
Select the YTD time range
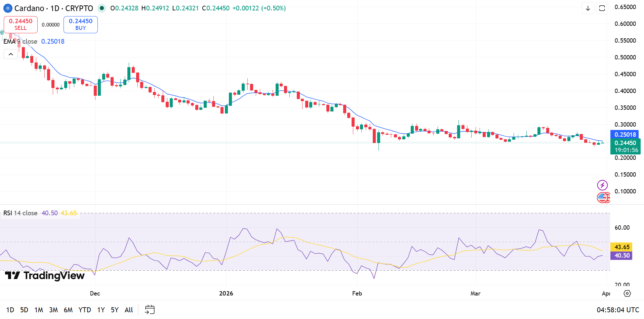coord(85,310)
